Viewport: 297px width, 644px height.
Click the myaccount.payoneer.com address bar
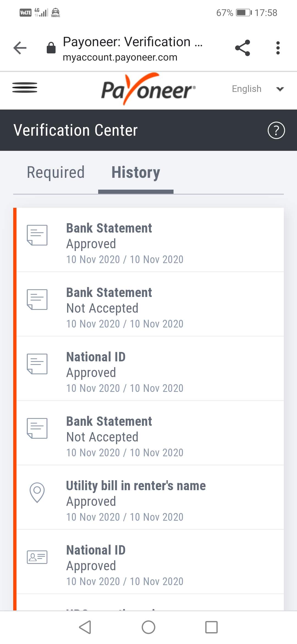click(120, 57)
